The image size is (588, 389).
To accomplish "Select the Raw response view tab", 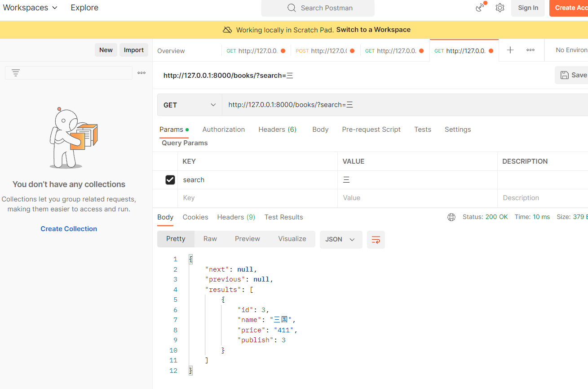I will point(210,239).
